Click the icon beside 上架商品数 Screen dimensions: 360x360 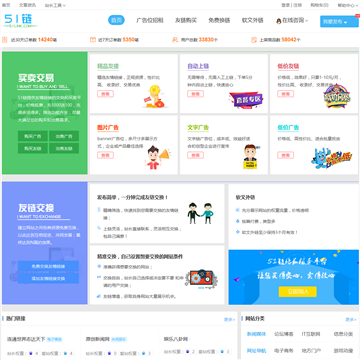[254, 40]
